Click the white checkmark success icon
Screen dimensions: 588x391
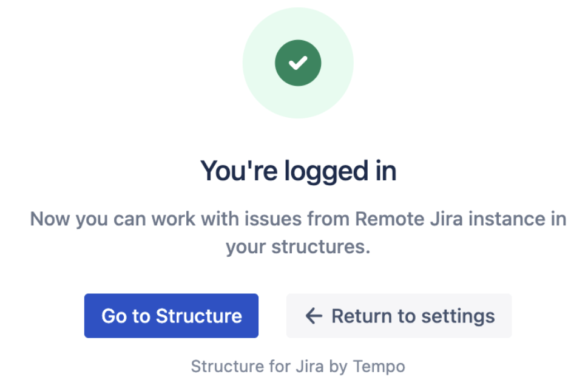click(x=298, y=63)
